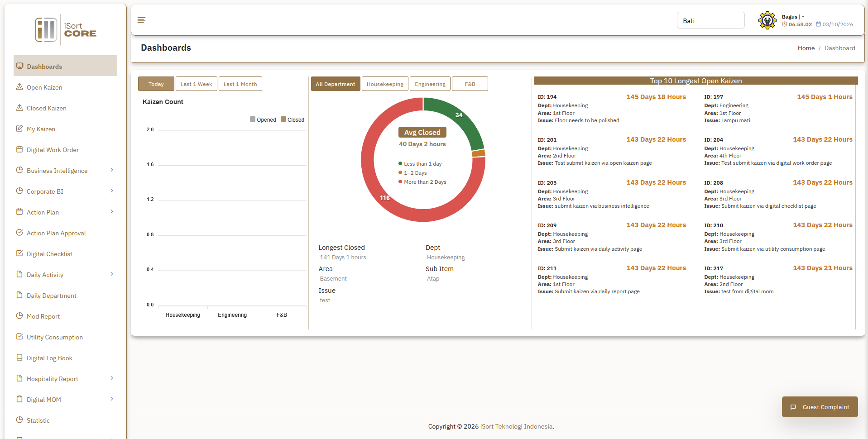The width and height of the screenshot is (868, 439).
Task: Click the Utility Consumption checkbox icon
Action: [19, 337]
